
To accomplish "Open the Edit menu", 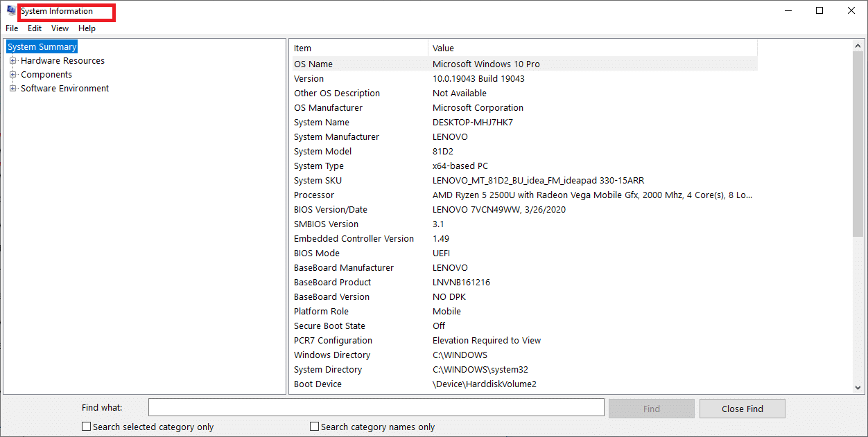I will coord(35,28).
